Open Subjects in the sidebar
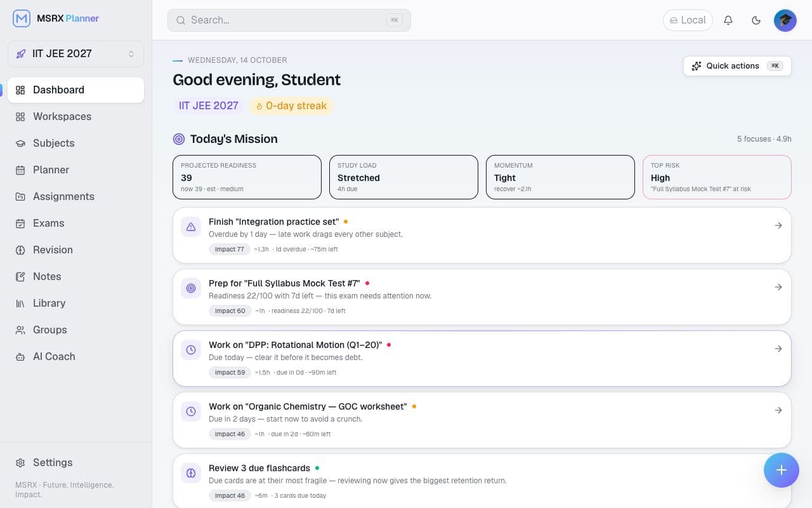This screenshot has width=812, height=508. coord(75,144)
